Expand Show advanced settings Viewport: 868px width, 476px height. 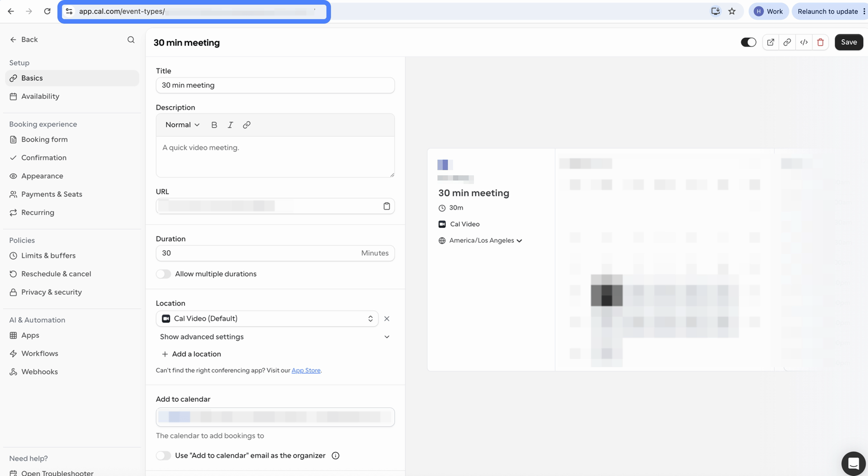[275, 337]
